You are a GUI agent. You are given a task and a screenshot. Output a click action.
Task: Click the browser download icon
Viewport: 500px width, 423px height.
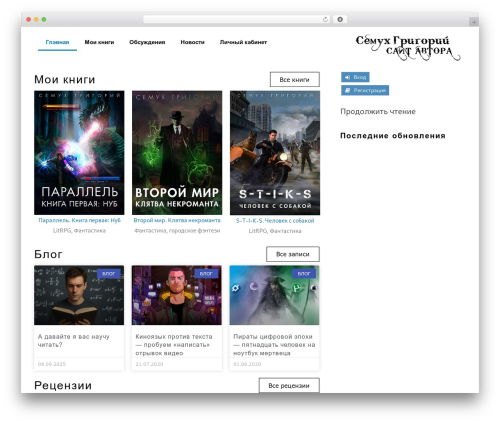pos(340,19)
